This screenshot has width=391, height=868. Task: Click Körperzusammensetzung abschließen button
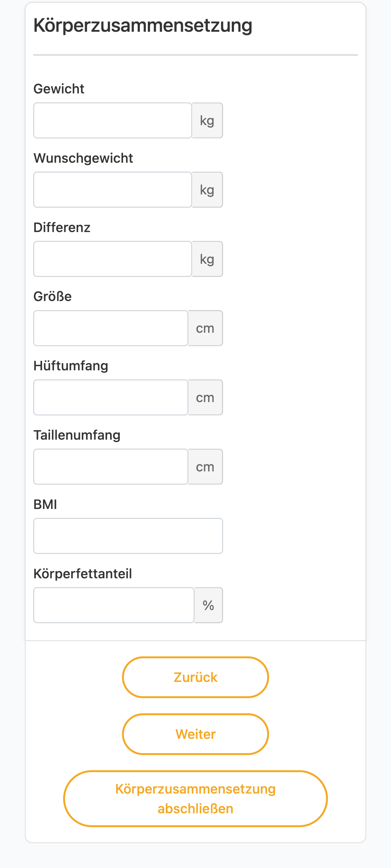(196, 799)
